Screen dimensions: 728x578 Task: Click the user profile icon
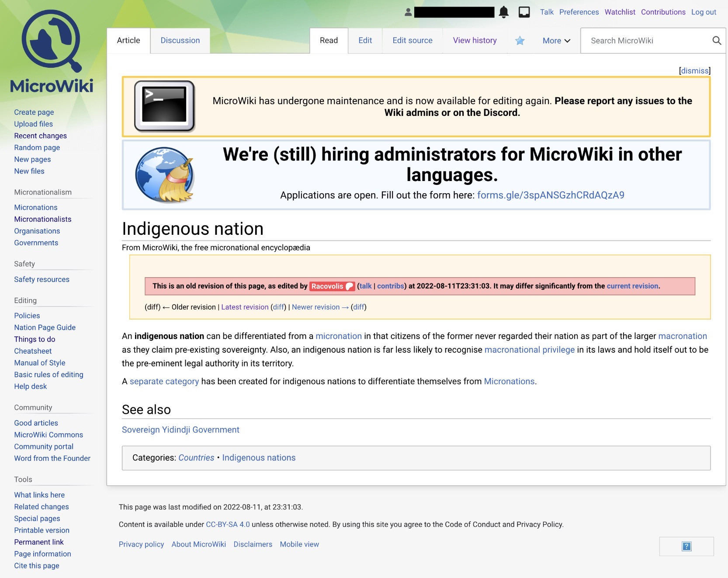coord(408,12)
